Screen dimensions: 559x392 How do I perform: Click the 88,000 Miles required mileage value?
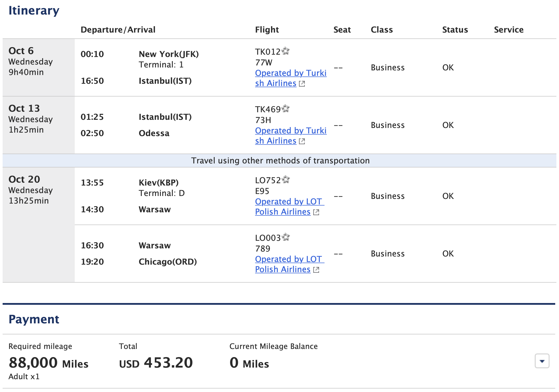pos(49,363)
